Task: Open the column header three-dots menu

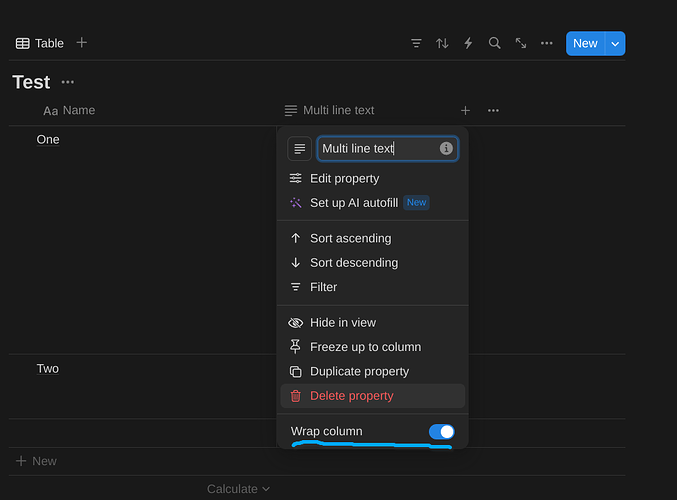Action: click(x=493, y=111)
